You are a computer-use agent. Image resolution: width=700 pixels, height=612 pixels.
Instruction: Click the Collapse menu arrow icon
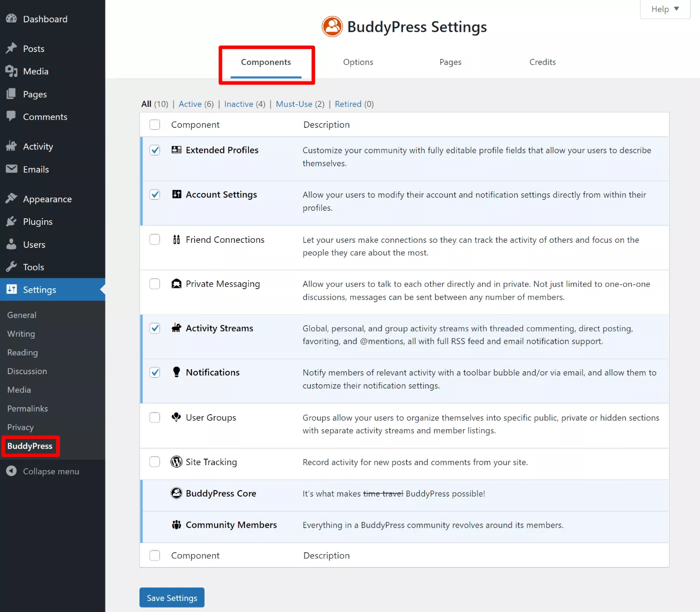click(11, 471)
